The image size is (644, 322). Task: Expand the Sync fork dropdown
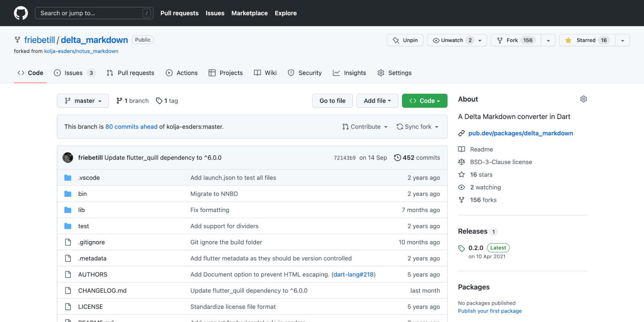tap(418, 126)
